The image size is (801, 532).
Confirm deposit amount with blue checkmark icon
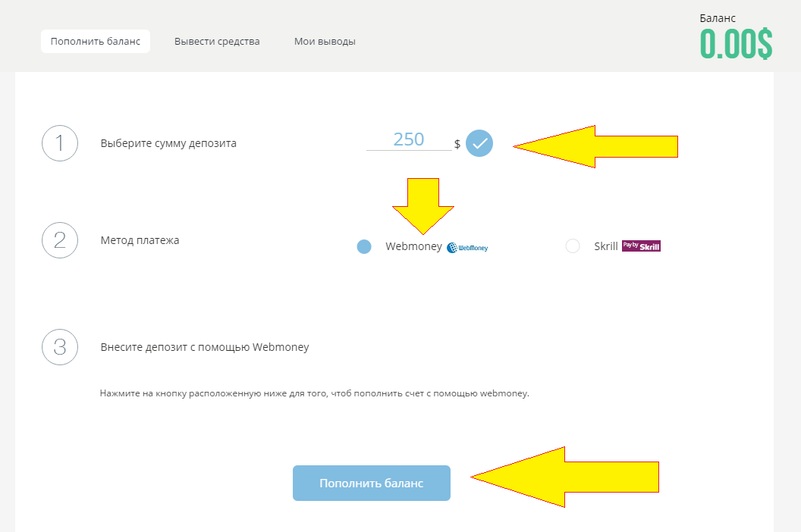(x=479, y=143)
